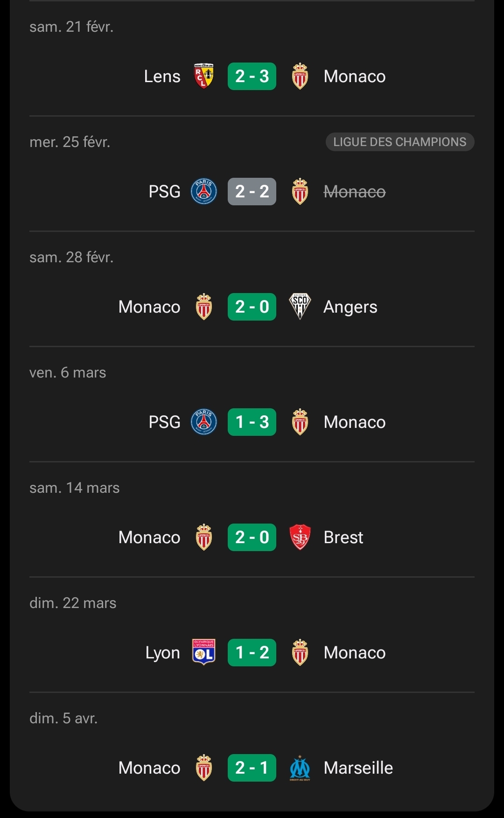Image resolution: width=504 pixels, height=818 pixels.
Task: Select the strikethrough Monaco team name
Action: [x=354, y=191]
